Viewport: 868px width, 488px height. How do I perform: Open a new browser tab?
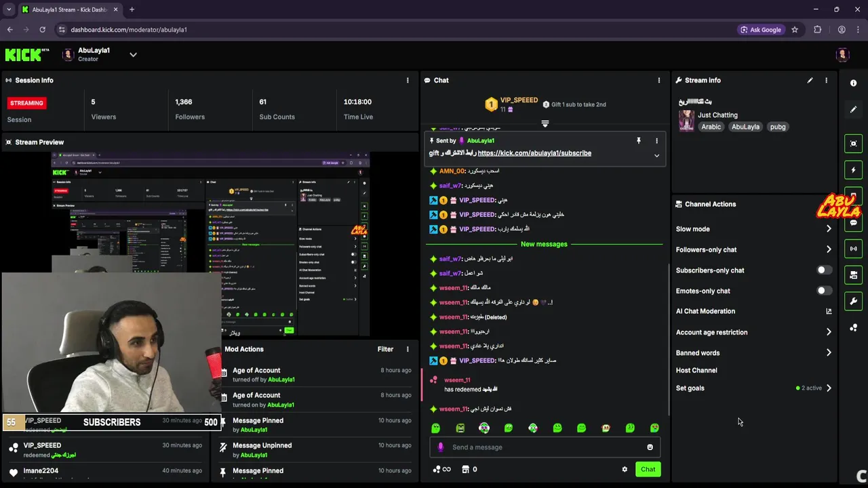(x=132, y=9)
